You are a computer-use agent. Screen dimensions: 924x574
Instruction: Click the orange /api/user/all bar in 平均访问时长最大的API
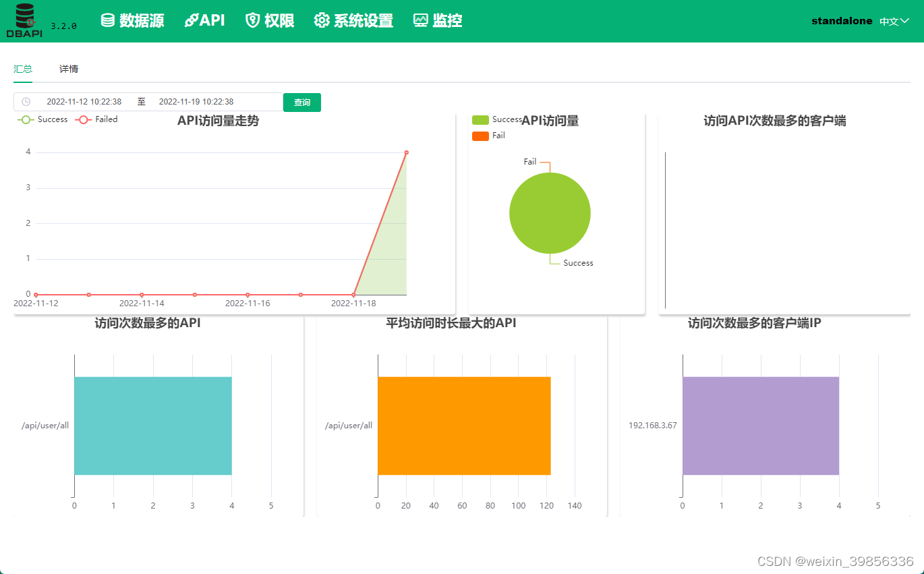[464, 426]
